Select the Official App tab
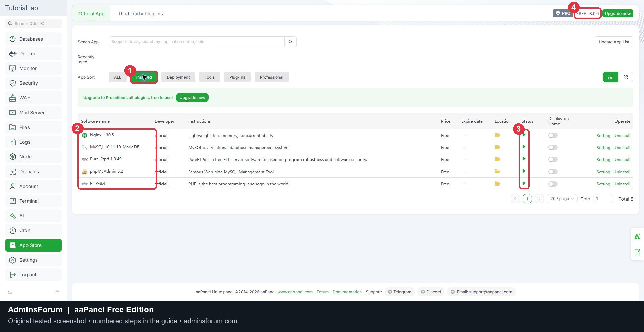Image resolution: width=644 pixels, height=332 pixels. 92,14
